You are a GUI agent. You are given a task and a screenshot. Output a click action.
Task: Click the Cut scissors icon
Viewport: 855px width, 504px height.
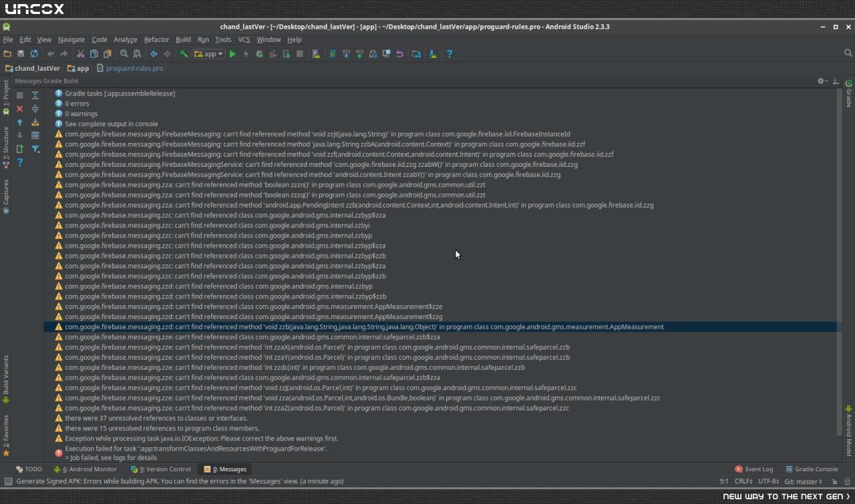tap(80, 54)
